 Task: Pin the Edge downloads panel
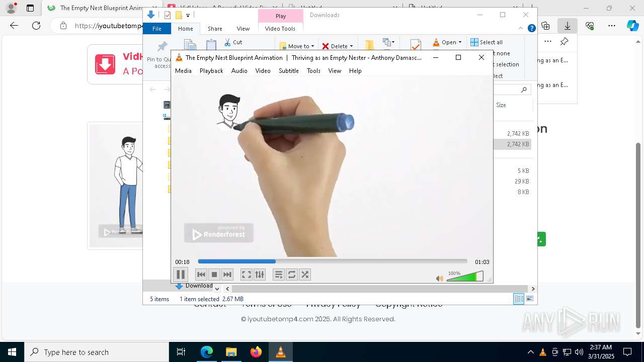tap(565, 42)
